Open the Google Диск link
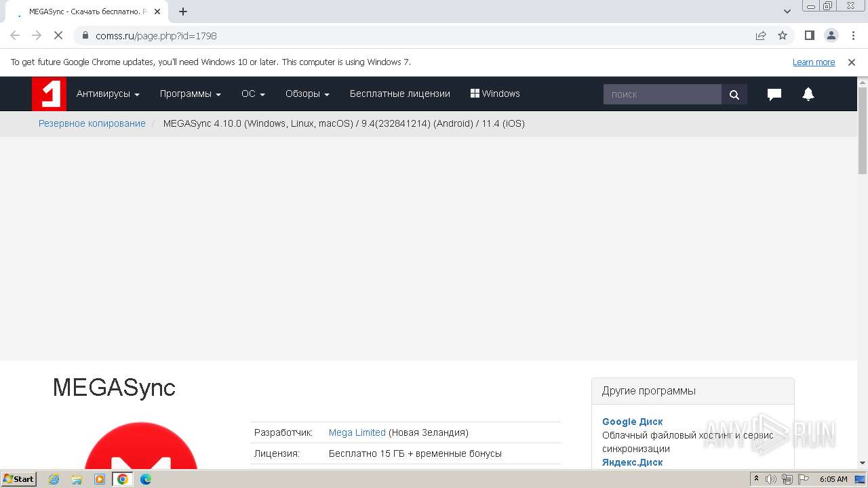 [633, 422]
